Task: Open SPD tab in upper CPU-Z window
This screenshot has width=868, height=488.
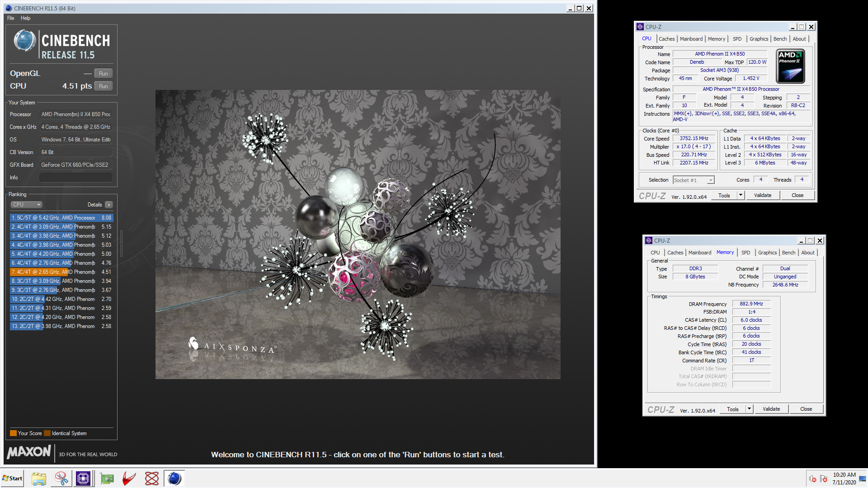Action: click(x=737, y=39)
